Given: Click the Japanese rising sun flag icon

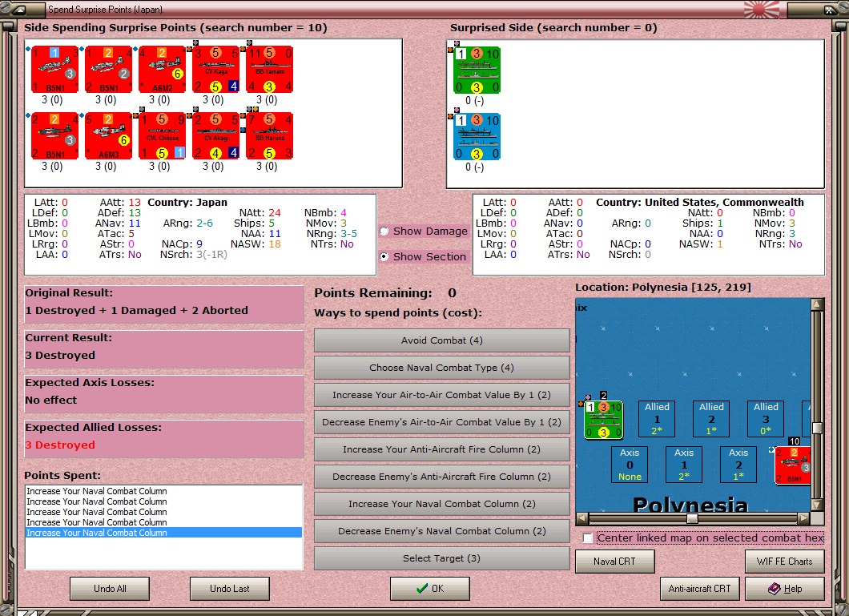Looking at the screenshot, I should [x=762, y=9].
